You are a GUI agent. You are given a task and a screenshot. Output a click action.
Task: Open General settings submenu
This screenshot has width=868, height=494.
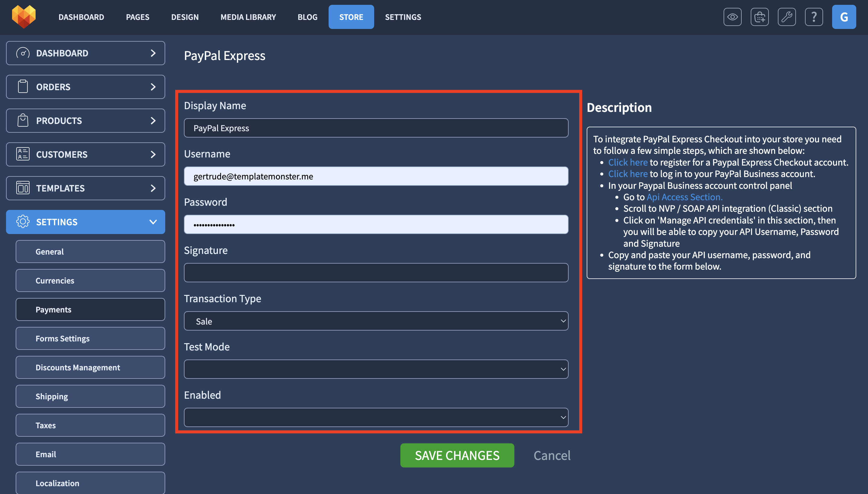pos(90,252)
